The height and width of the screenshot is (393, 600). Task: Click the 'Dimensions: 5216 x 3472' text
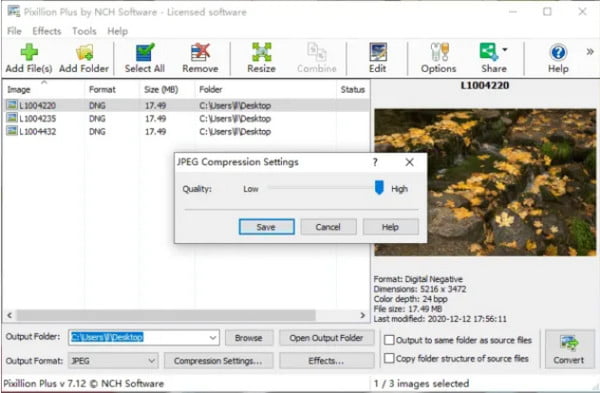[x=420, y=289]
